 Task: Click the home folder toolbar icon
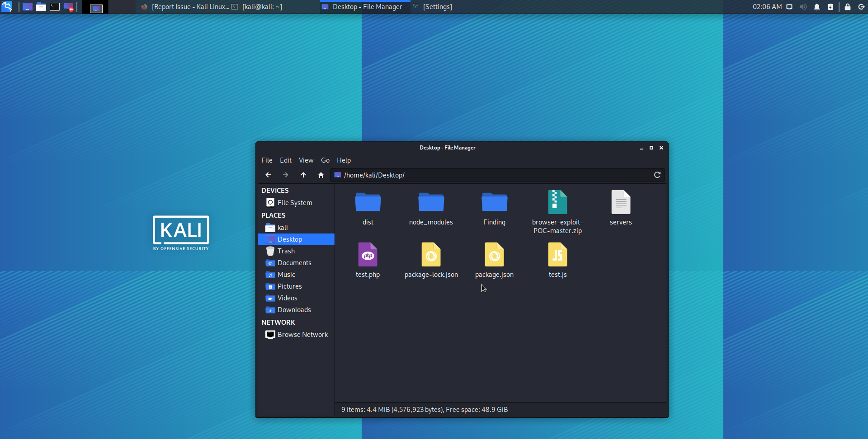[321, 175]
